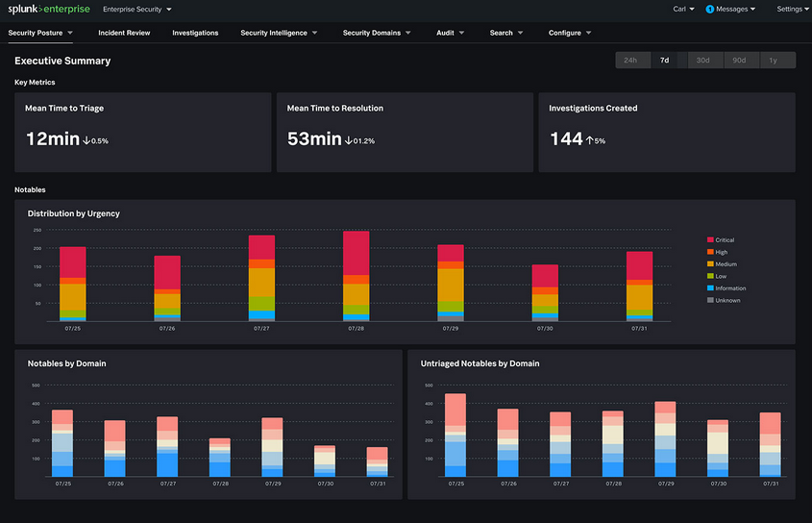This screenshot has width=812, height=523.
Task: Toggle the Information legend swatch
Action: click(x=710, y=287)
